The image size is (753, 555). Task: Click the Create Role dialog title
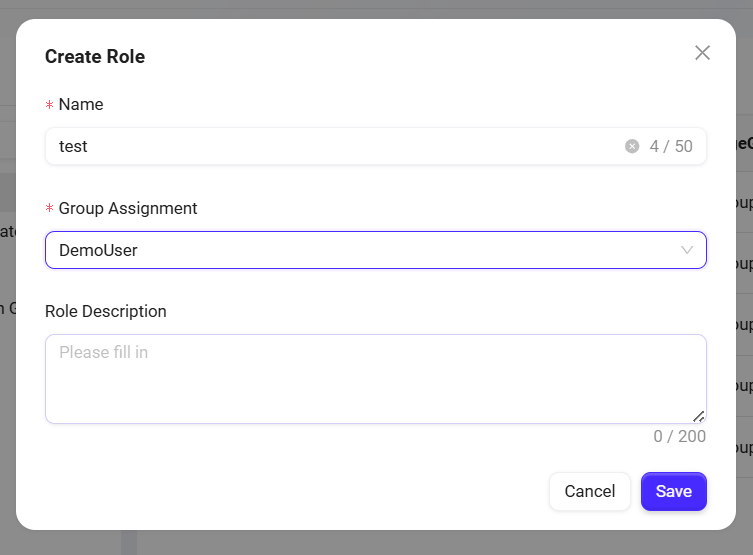(95, 57)
